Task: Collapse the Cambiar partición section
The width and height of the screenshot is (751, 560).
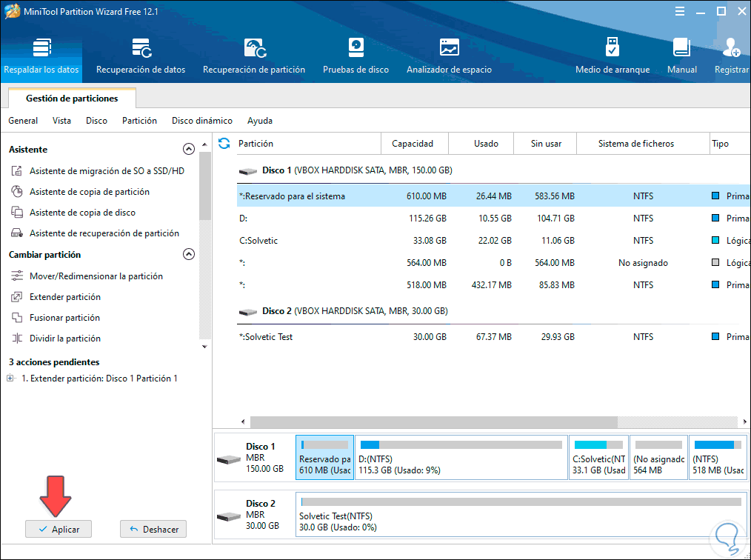Action: click(189, 254)
